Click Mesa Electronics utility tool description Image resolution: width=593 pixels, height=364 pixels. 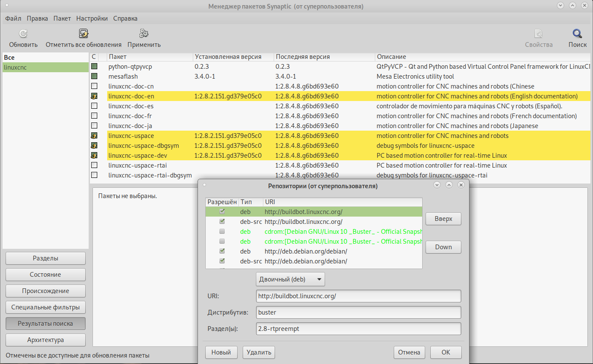click(415, 76)
